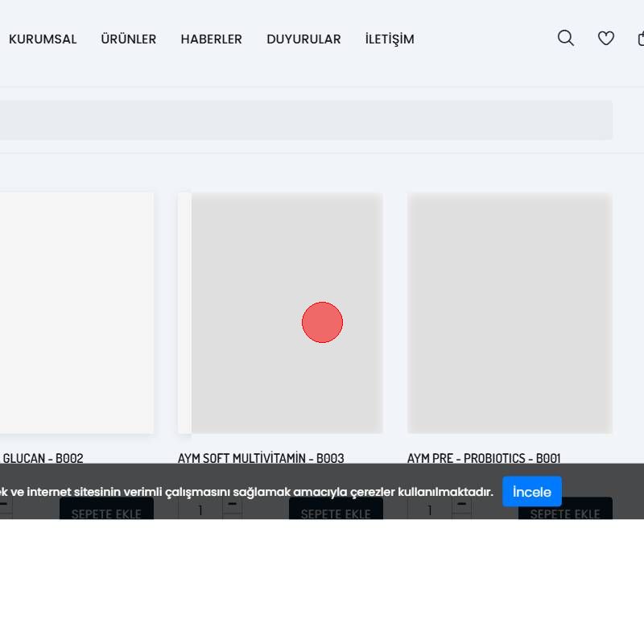Open the AYM SOFT MULTİVİTAMİN - B003 title link
The width and height of the screenshot is (644, 644).
(x=261, y=458)
